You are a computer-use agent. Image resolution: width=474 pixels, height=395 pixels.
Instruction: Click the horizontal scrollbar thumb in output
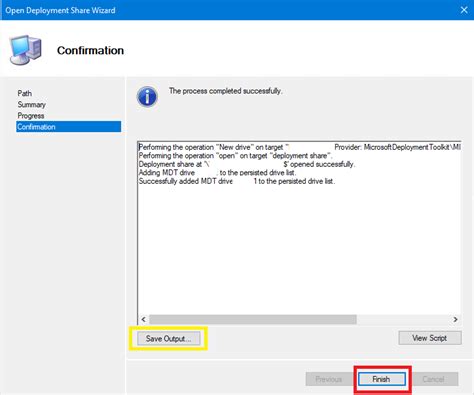[253, 319]
